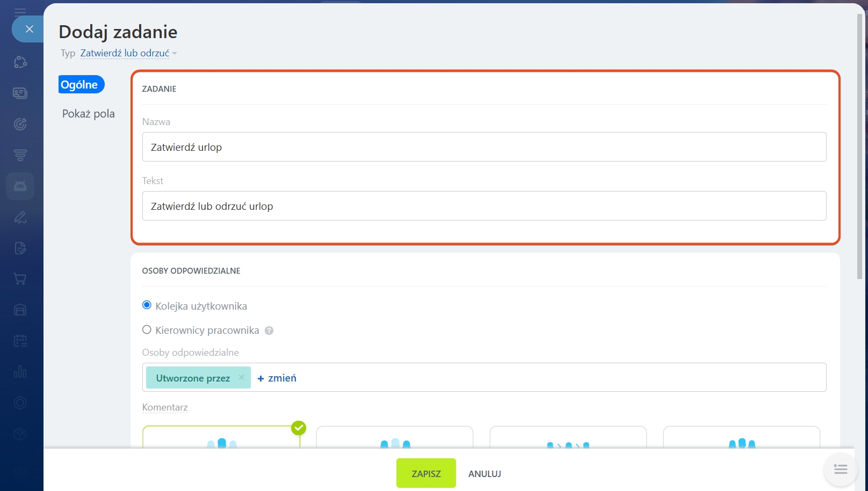Select the Kierownicy pracownika radio option
Screen dimensions: 868x491
tap(147, 330)
